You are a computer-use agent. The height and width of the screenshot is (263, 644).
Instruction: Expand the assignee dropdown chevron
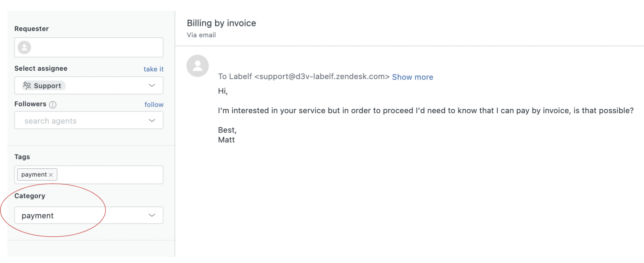point(152,85)
